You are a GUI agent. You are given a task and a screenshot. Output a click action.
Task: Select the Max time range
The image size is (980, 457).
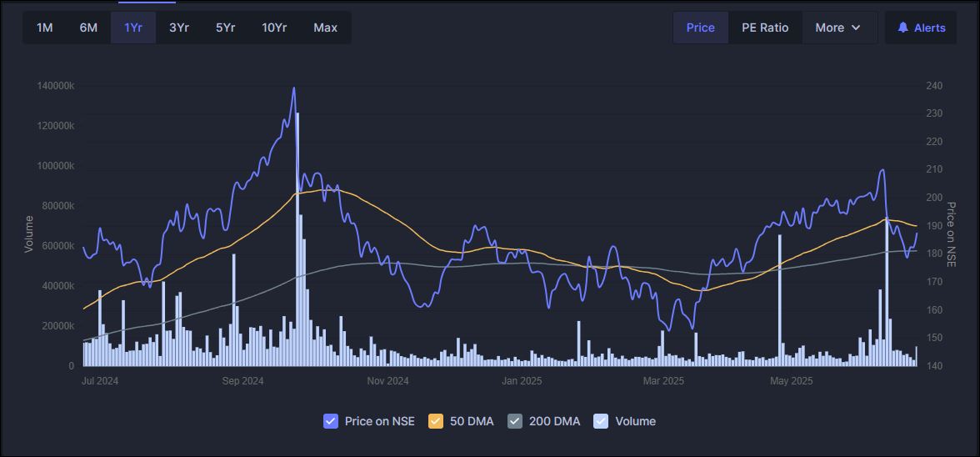(325, 28)
